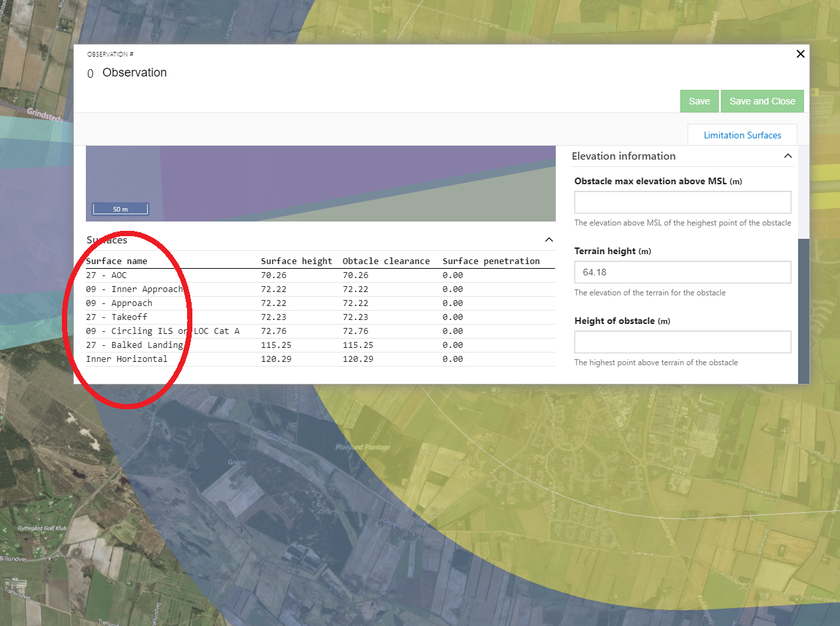This screenshot has width=840, height=626.
Task: Select the 27 - Balked Landing surface name
Action: pyautogui.click(x=134, y=345)
